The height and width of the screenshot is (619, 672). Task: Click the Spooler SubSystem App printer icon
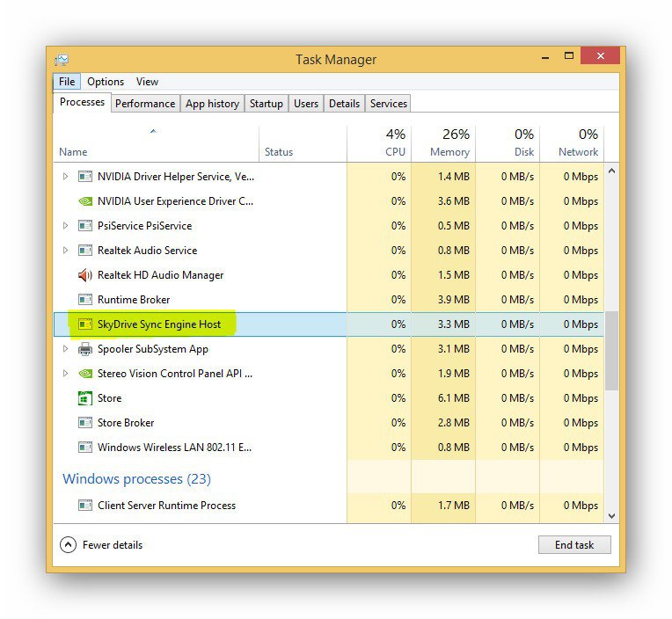[x=85, y=349]
